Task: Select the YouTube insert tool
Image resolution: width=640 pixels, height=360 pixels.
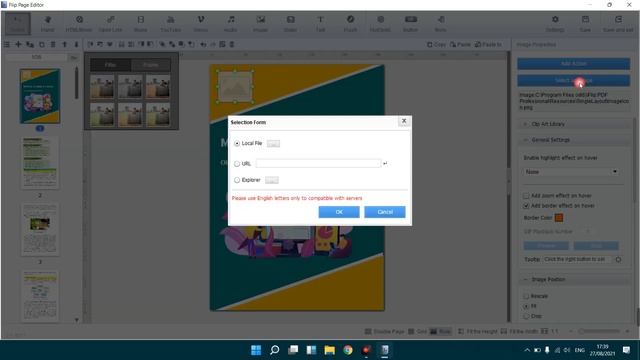Action: click(x=171, y=24)
